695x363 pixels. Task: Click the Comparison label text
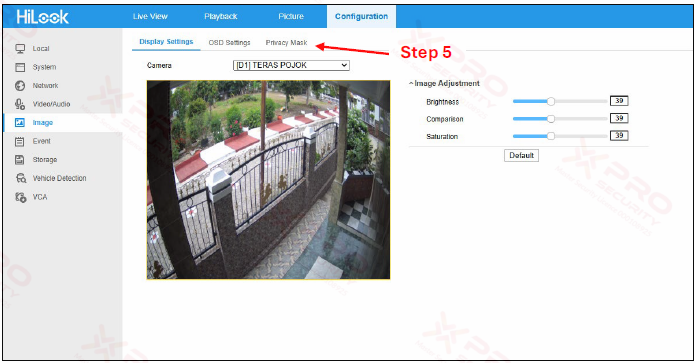pyautogui.click(x=445, y=119)
